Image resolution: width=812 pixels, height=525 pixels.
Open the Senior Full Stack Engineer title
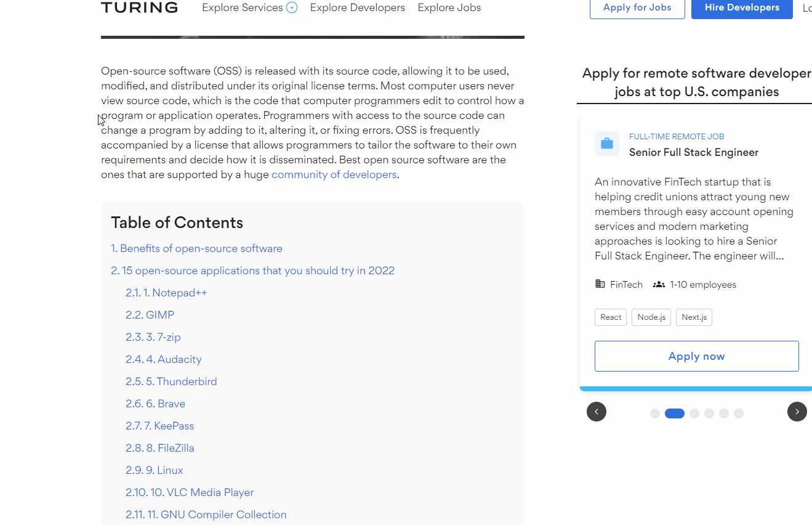[x=694, y=152]
